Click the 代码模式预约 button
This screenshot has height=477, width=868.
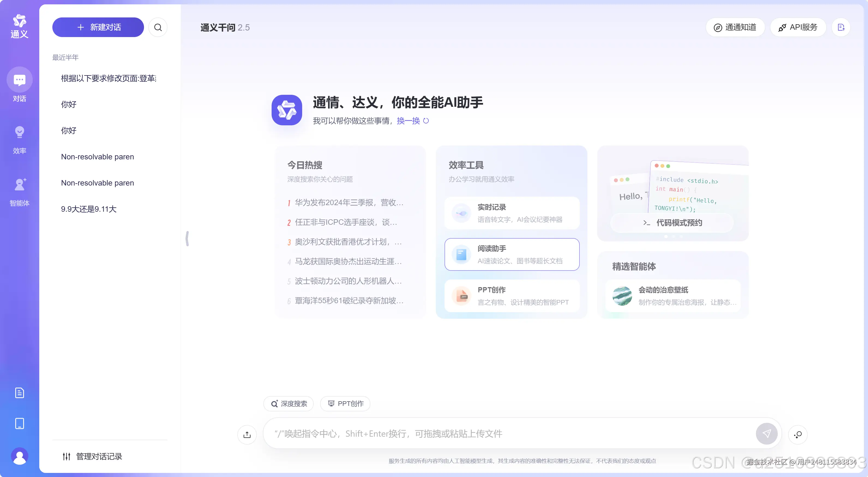pyautogui.click(x=672, y=223)
